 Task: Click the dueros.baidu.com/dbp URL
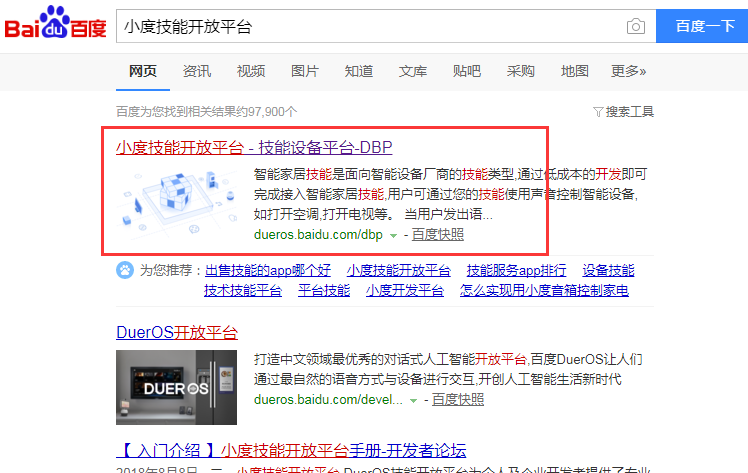point(318,235)
